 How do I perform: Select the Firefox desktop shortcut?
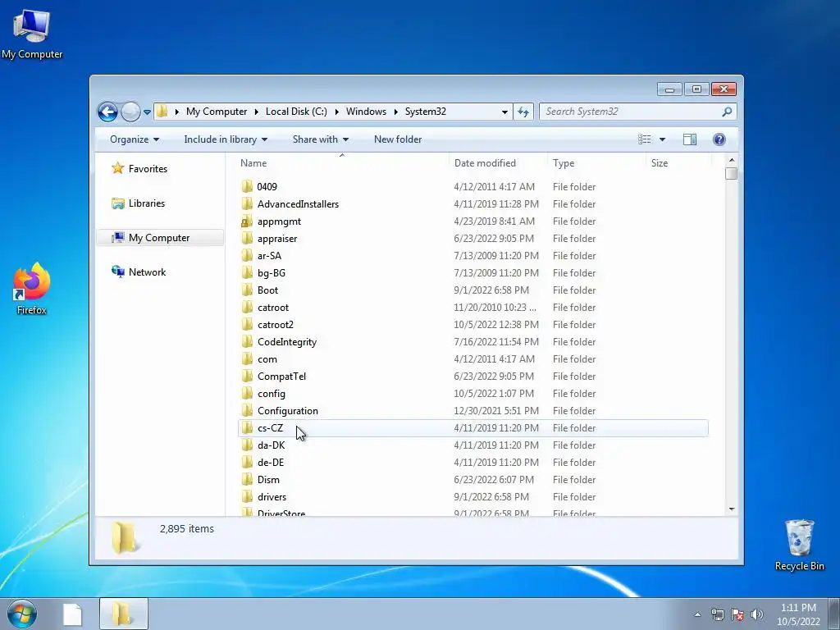pyautogui.click(x=31, y=290)
